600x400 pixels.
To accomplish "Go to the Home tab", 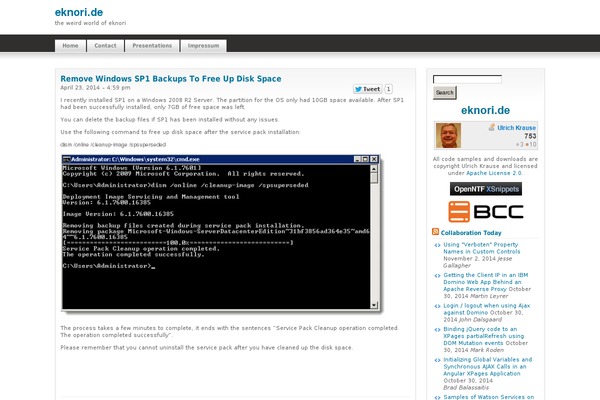I will 70,46.
